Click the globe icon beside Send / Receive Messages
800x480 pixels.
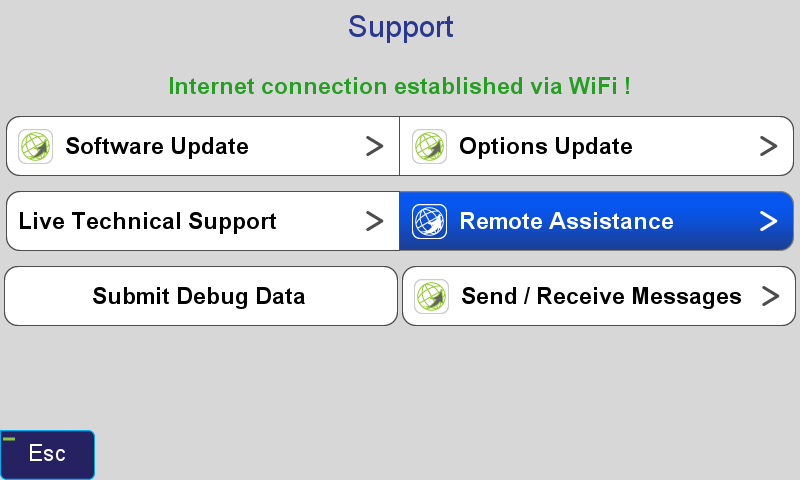tap(432, 296)
